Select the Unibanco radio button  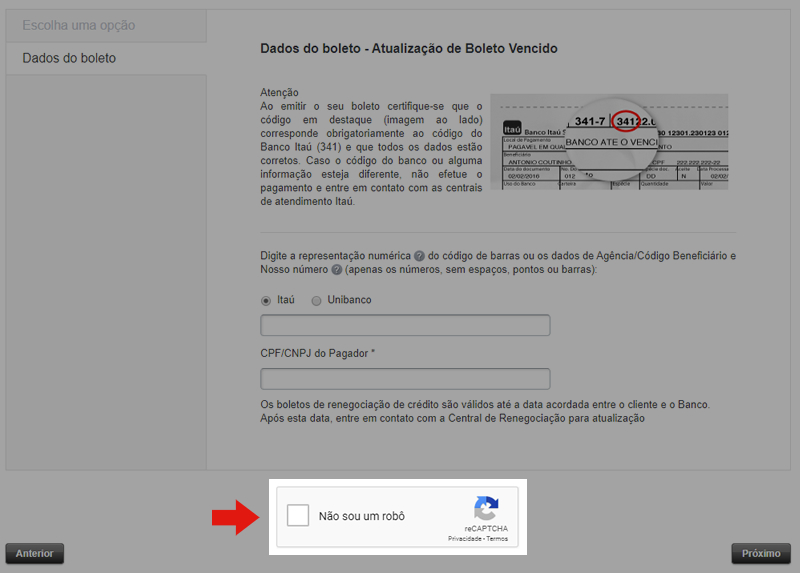[316, 301]
